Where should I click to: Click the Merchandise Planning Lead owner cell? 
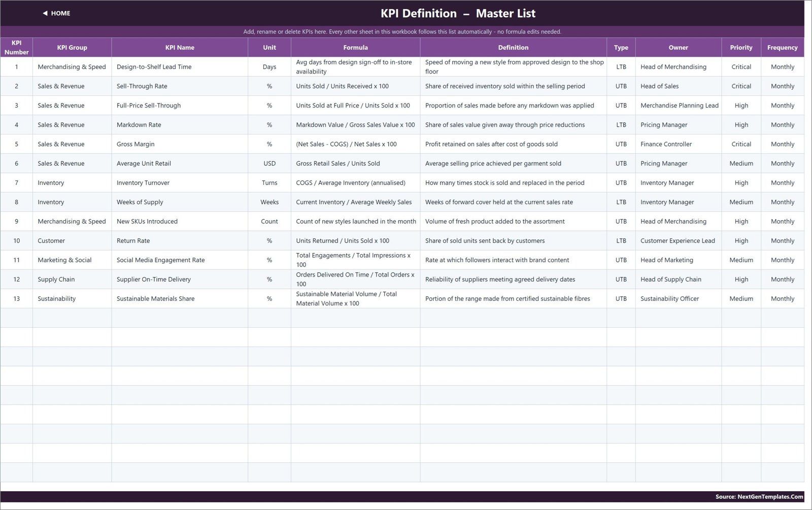[679, 106]
